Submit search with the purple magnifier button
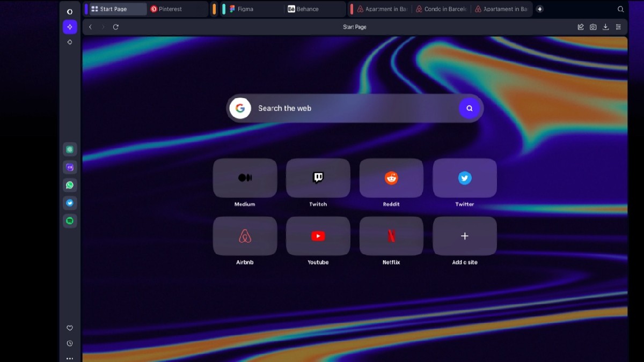The width and height of the screenshot is (644, 362). (470, 108)
